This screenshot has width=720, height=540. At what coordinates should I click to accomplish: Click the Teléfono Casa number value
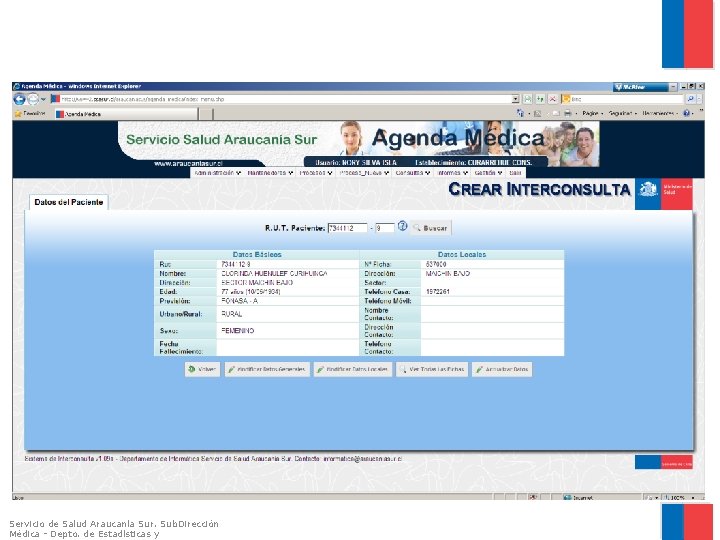click(438, 292)
